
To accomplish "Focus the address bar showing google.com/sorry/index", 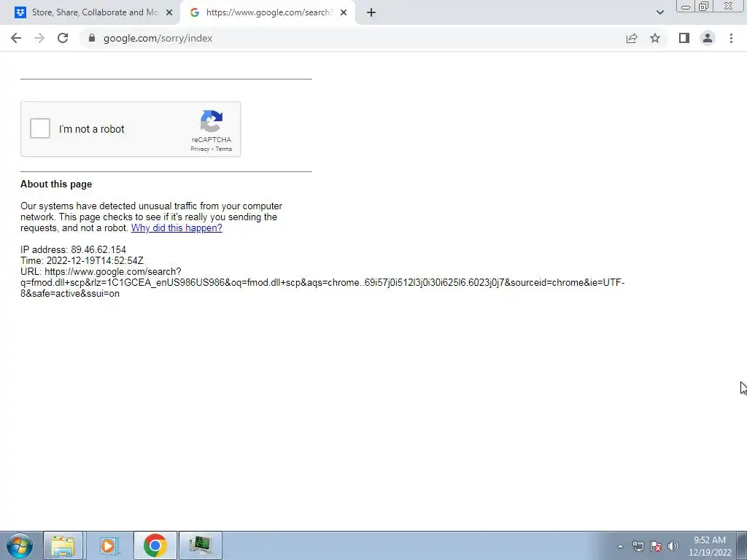I will pyautogui.click(x=352, y=38).
